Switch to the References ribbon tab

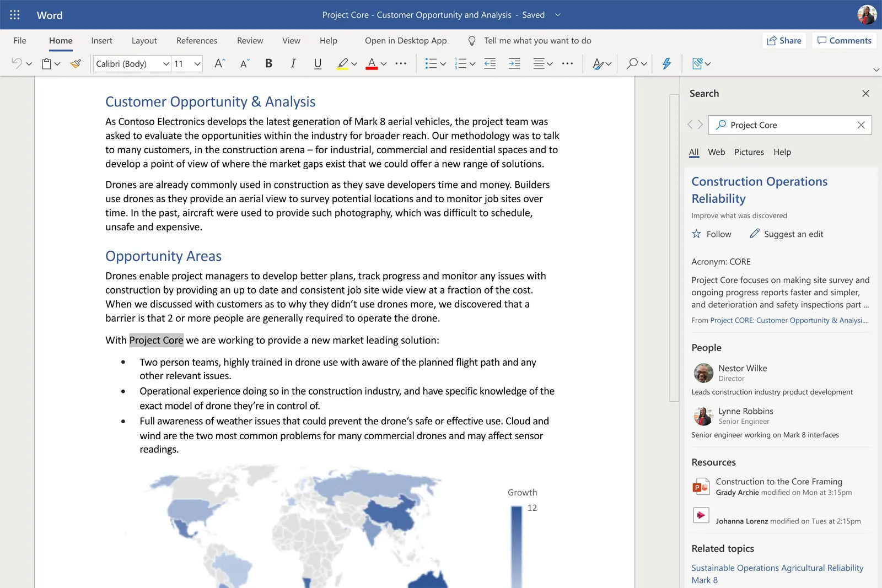pos(197,40)
